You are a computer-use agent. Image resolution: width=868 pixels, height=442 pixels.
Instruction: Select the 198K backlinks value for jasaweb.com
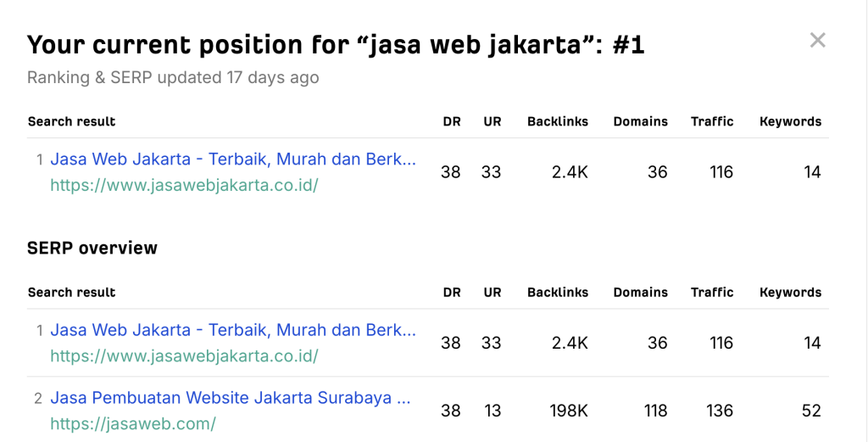tap(569, 411)
